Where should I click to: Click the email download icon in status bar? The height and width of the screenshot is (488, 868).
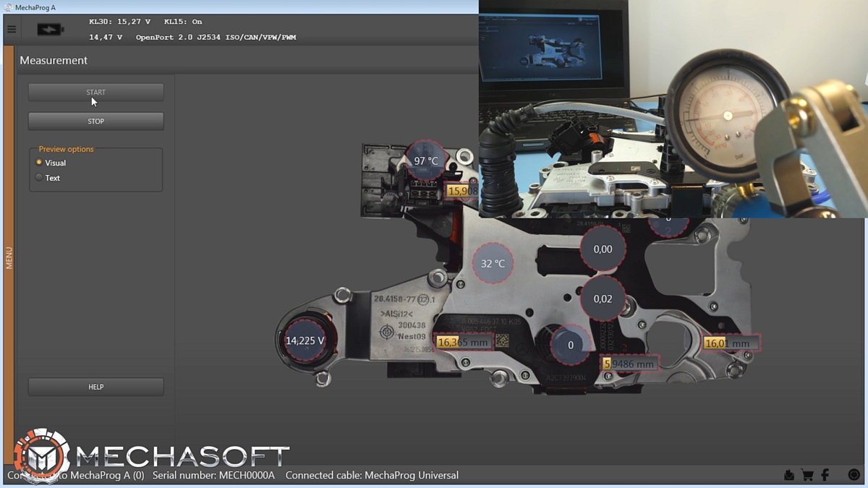(789, 475)
